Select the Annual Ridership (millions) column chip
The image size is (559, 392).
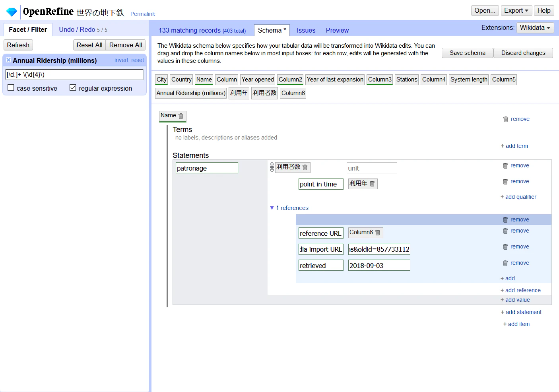[191, 93]
